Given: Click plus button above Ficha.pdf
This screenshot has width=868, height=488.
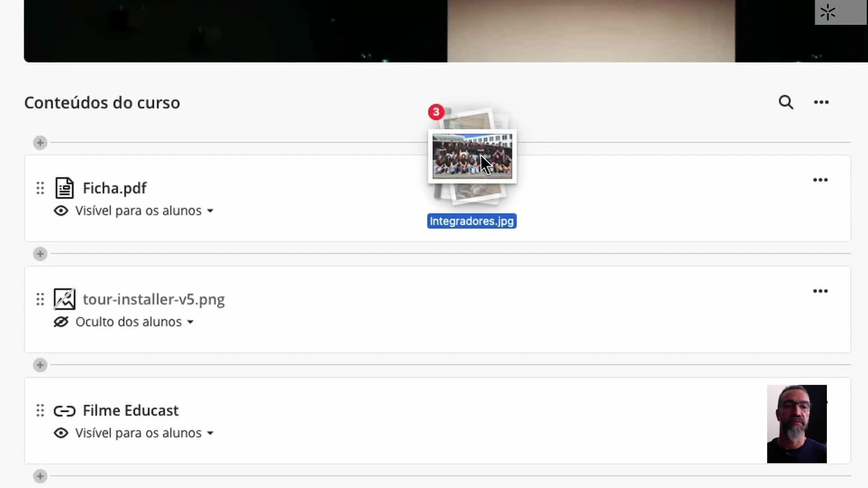Looking at the screenshot, I should point(40,143).
